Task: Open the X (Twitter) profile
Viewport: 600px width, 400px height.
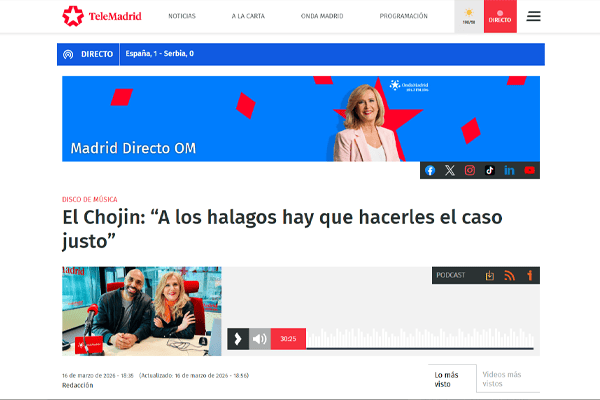Action: coord(450,170)
